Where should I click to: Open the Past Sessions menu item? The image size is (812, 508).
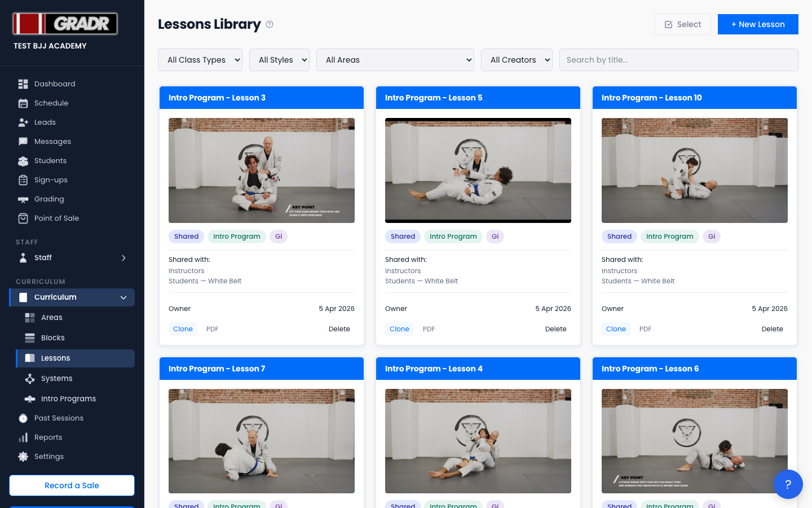pos(72,418)
